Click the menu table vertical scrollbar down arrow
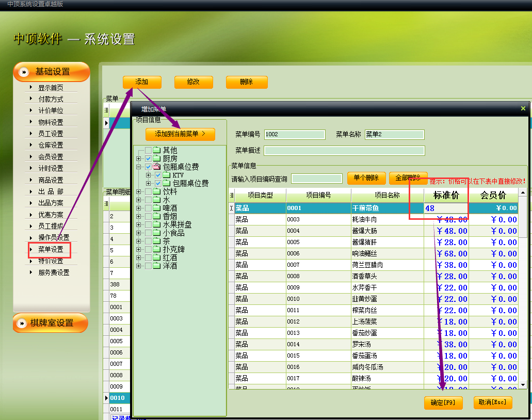This screenshot has height=420, width=532. coord(523,384)
